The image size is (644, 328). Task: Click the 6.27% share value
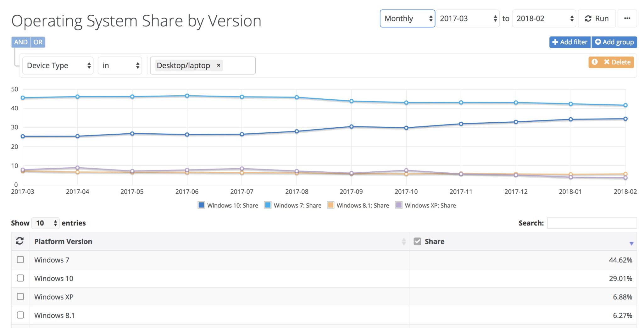[622, 315]
